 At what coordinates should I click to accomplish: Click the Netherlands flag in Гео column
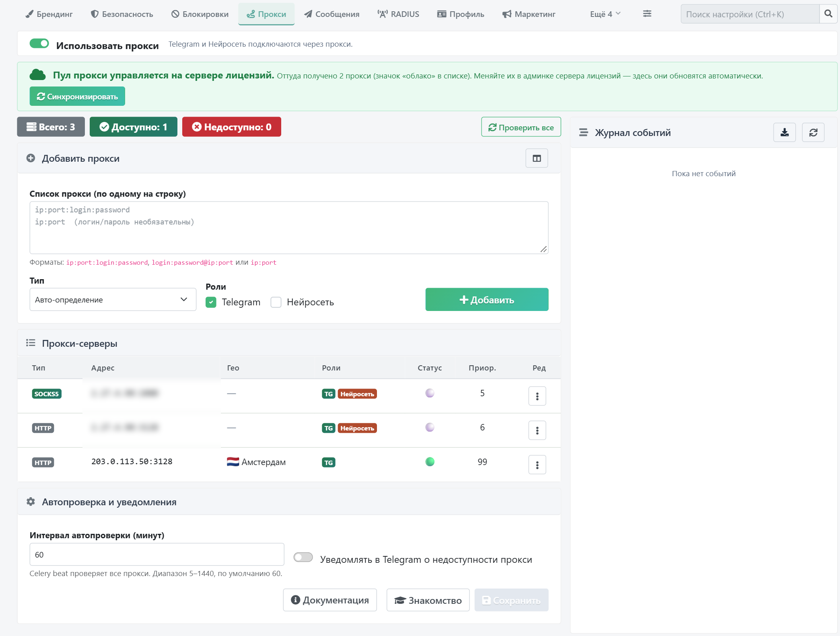pyautogui.click(x=233, y=461)
